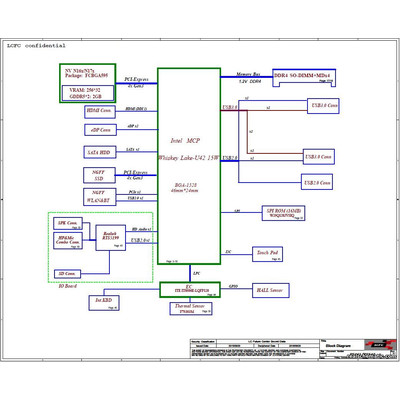Click the eDP x1 line label
Viewport: 400px width, 400px height.
(133, 126)
